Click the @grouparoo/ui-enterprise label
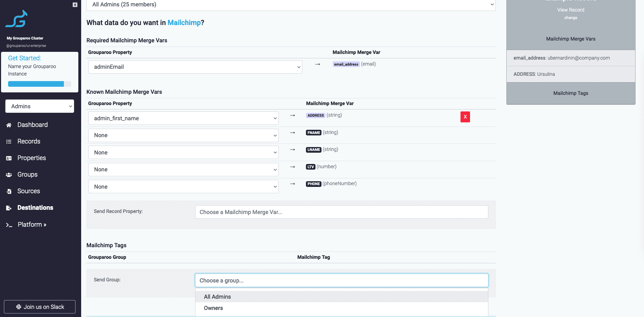644x317 pixels. tap(26, 46)
